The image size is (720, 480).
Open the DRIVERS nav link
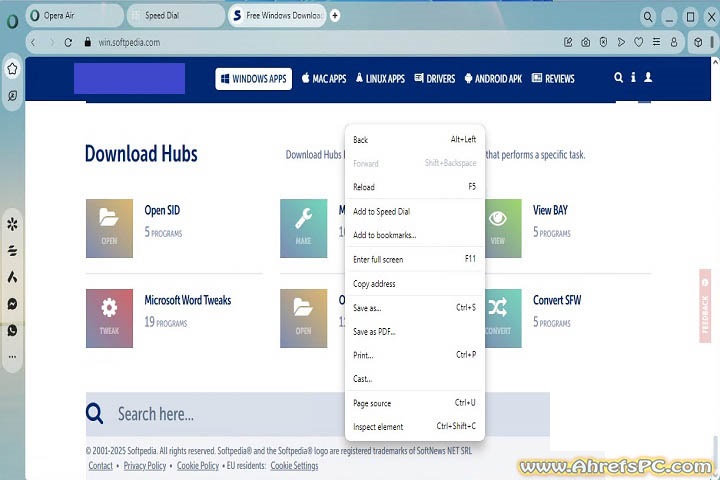coord(434,79)
